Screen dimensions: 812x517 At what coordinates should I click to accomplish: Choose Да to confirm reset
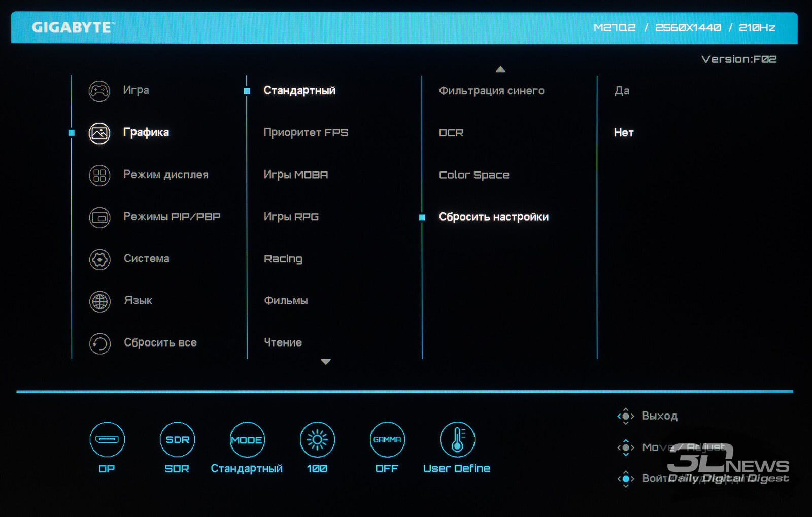(622, 91)
